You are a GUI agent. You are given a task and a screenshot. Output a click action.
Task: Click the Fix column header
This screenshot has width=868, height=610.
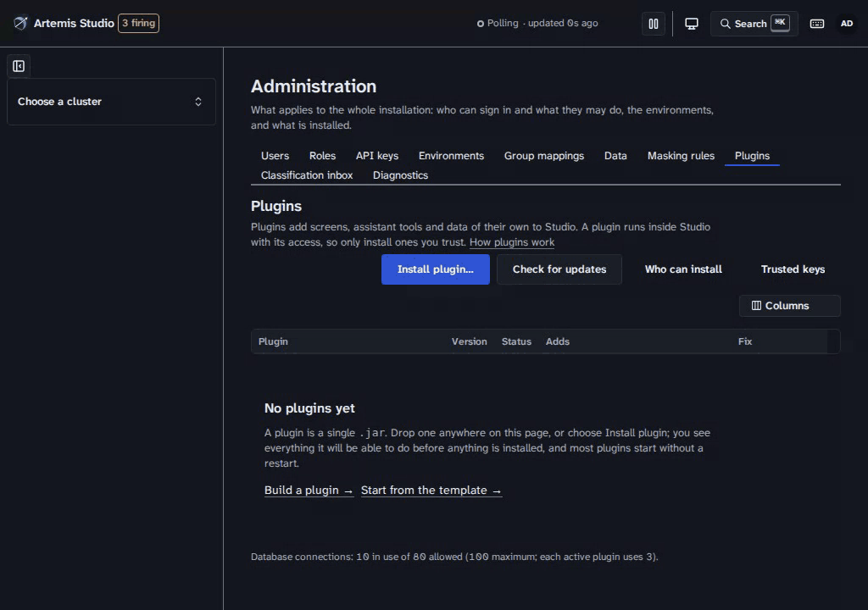tap(744, 342)
